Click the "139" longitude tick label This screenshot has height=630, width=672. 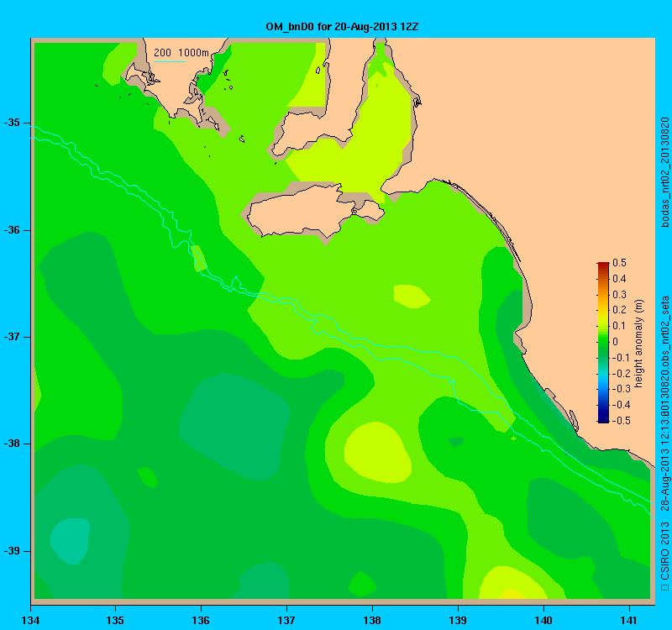click(458, 621)
